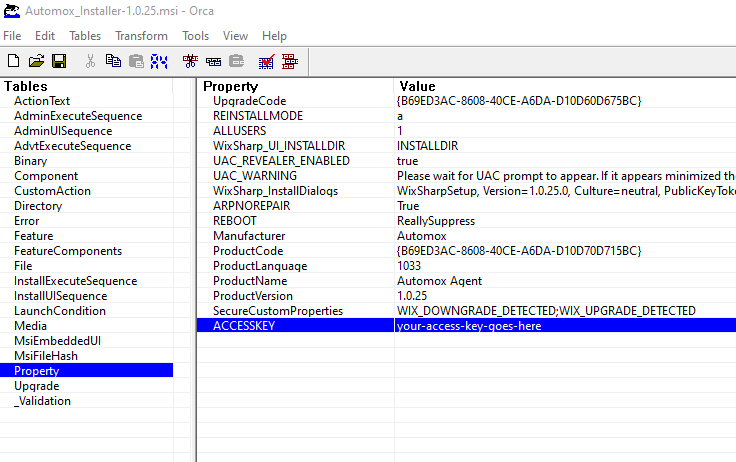Image resolution: width=736 pixels, height=462 pixels.
Task: Click the ALLUSERS property cell
Action: point(239,131)
